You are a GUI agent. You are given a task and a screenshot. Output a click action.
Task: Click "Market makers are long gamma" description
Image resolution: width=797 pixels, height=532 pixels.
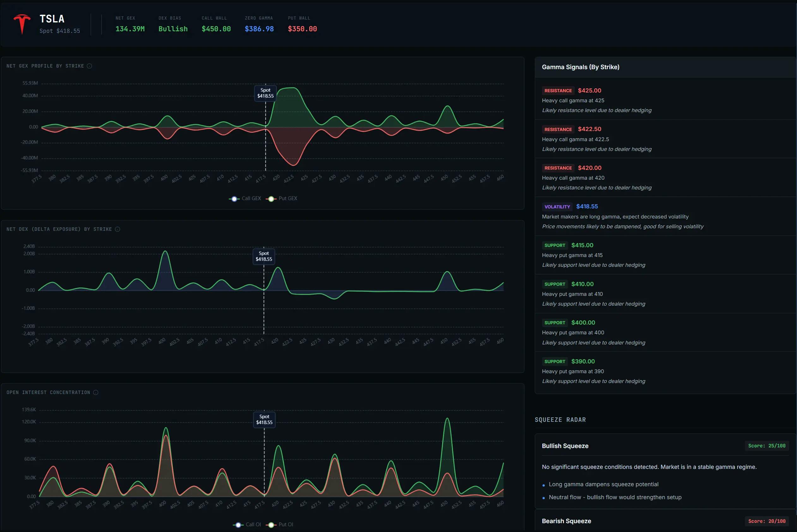tap(615, 217)
